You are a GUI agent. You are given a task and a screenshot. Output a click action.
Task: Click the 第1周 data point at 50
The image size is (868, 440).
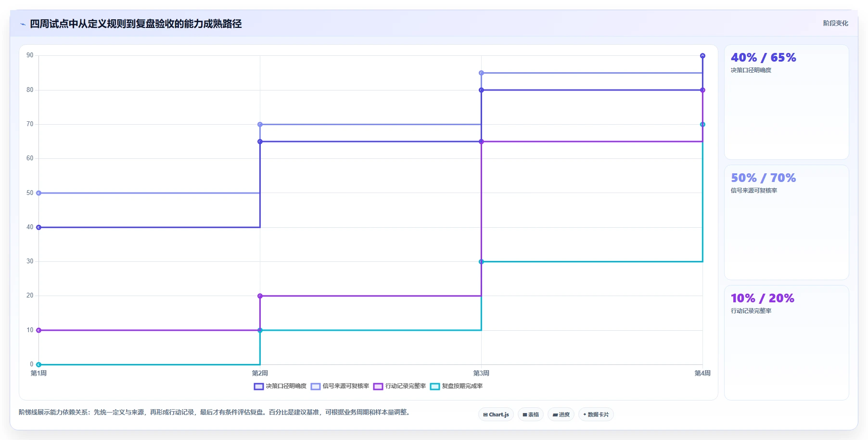tap(39, 193)
